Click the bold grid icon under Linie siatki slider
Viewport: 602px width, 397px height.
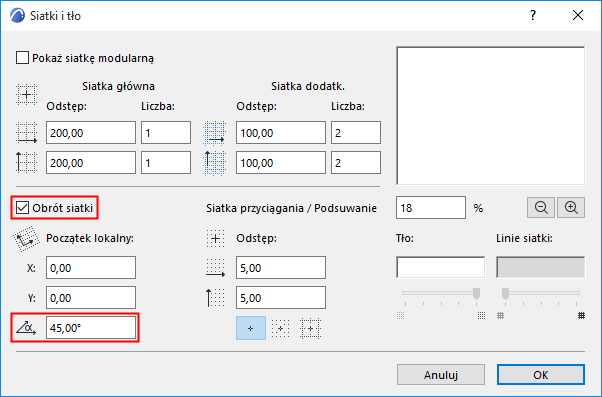(581, 316)
